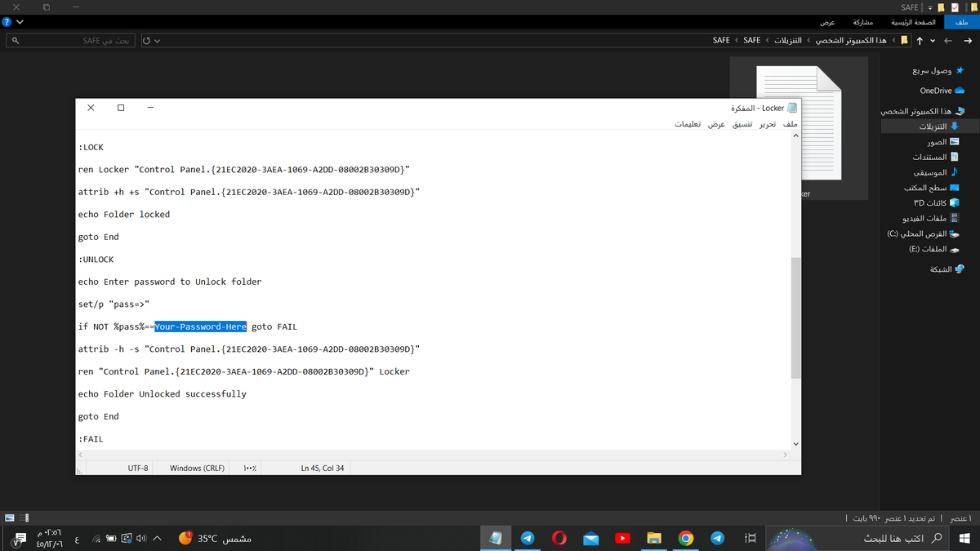Click Notepad horizontal scrollbar left arrow
This screenshot has width=980, height=551.
[81, 455]
